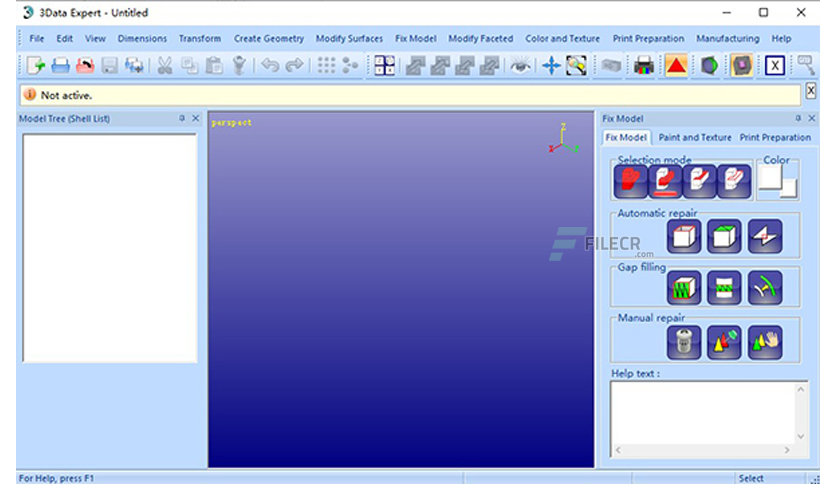Click the Redo arrow icon
The image size is (836, 484).
(294, 66)
